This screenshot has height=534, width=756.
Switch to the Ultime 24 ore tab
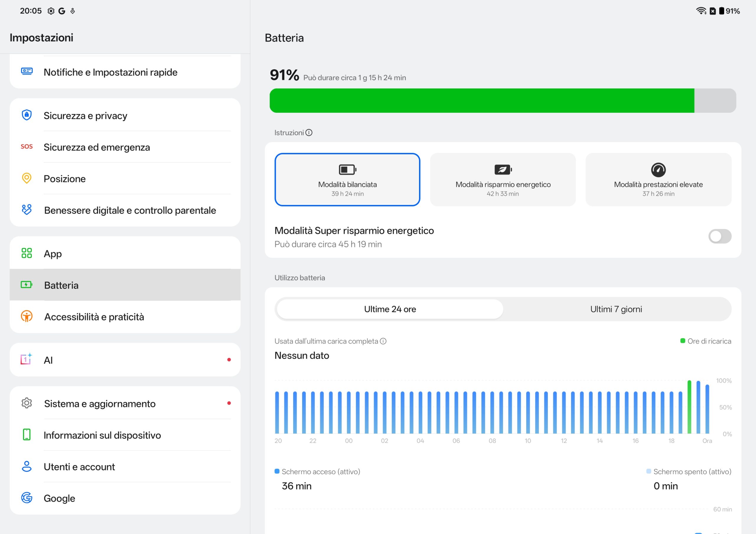[390, 309]
